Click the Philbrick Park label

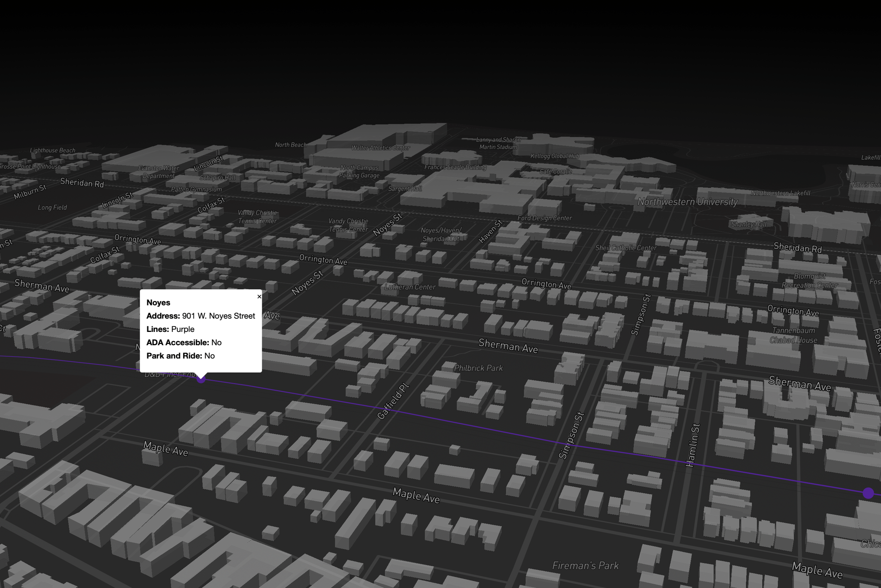tap(478, 368)
